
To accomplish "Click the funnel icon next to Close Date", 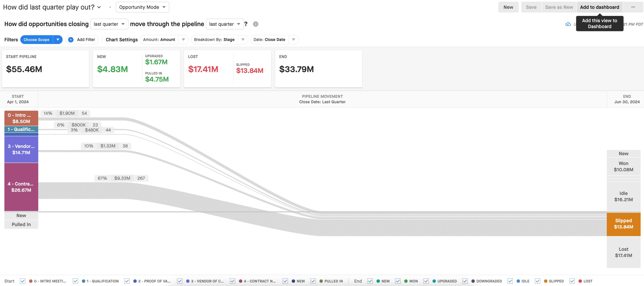I will [x=294, y=39].
